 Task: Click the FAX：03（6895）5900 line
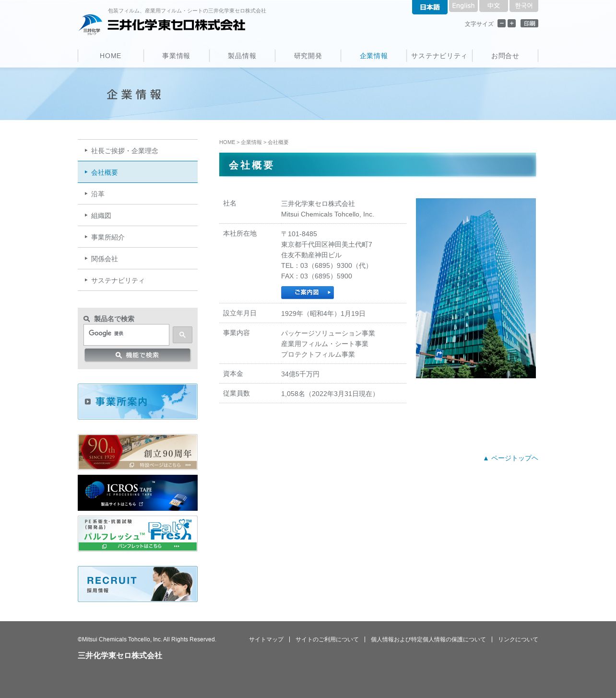coord(317,276)
